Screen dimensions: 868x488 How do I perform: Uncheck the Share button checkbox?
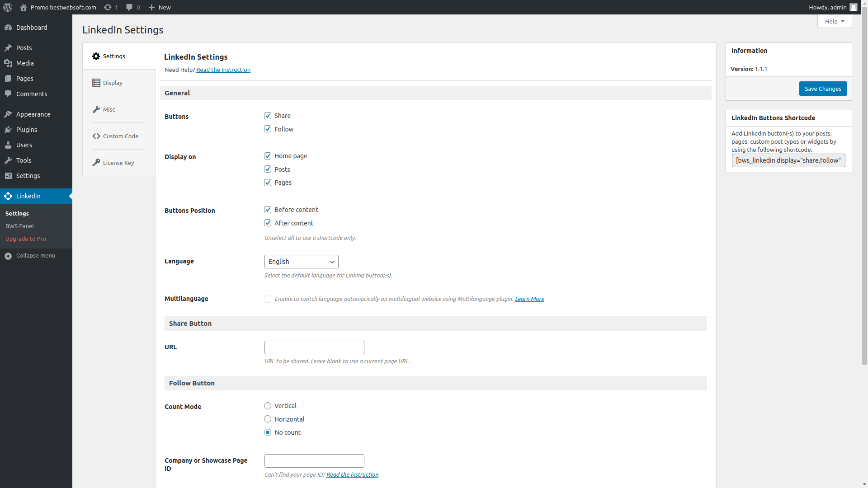point(268,116)
